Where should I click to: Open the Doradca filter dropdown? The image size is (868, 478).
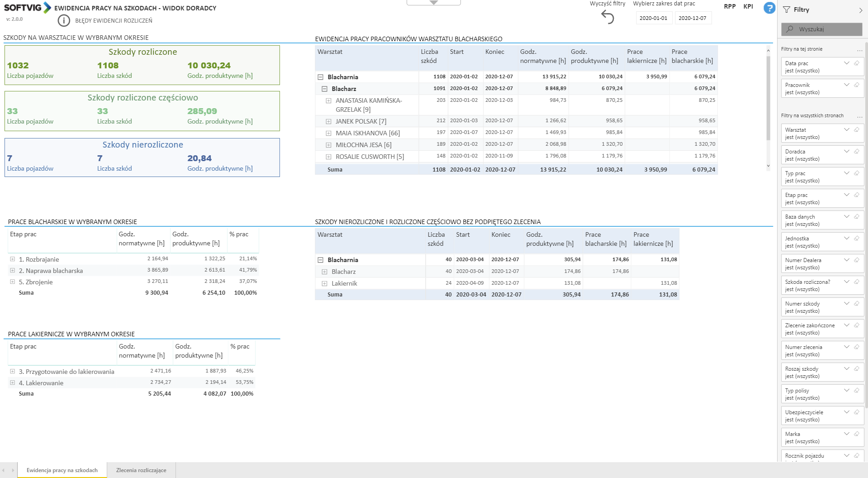click(846, 152)
